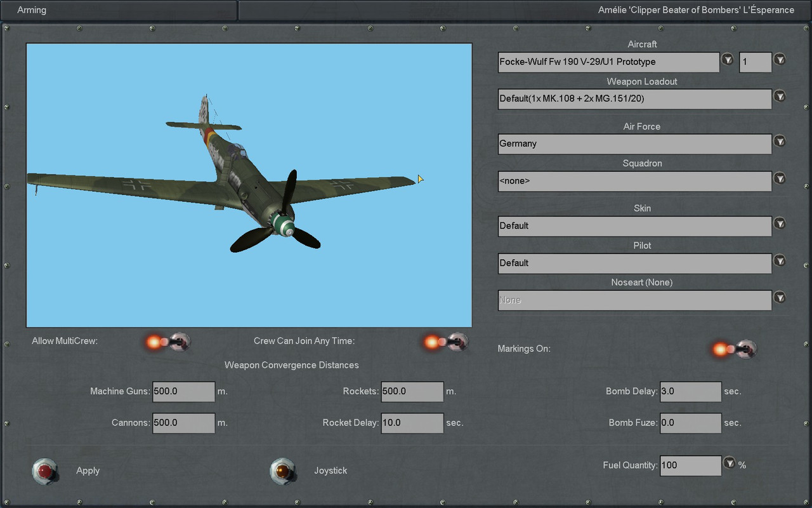Image resolution: width=812 pixels, height=508 pixels.
Task: Open the Noseart dropdown arrow
Action: point(780,297)
